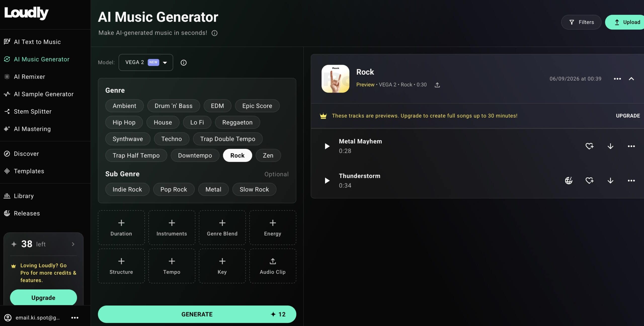This screenshot has width=644, height=326.
Task: Open the Genre Blend option
Action: pyautogui.click(x=222, y=228)
